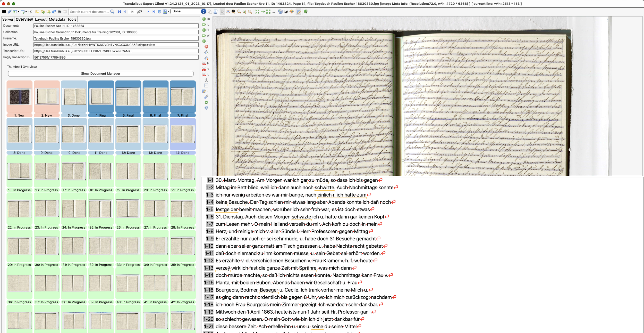The image size is (644, 333).
Task: Select the horizontal split (H) scissors tool
Action: click(x=204, y=63)
